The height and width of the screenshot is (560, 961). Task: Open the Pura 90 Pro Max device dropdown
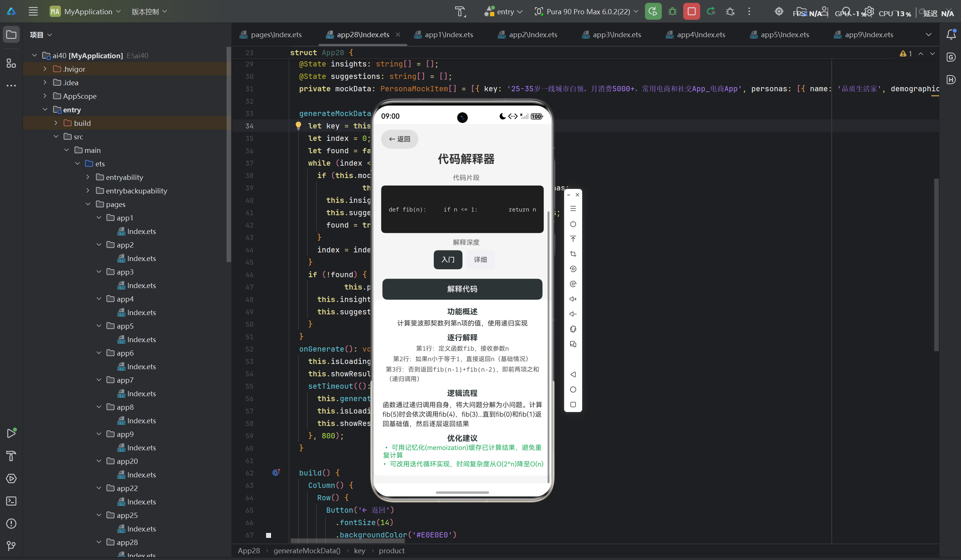(x=587, y=11)
